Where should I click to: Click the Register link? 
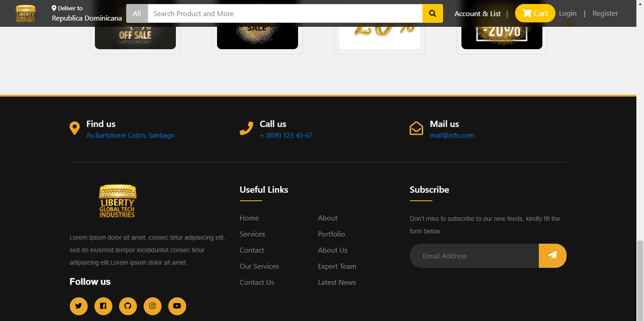coord(605,13)
